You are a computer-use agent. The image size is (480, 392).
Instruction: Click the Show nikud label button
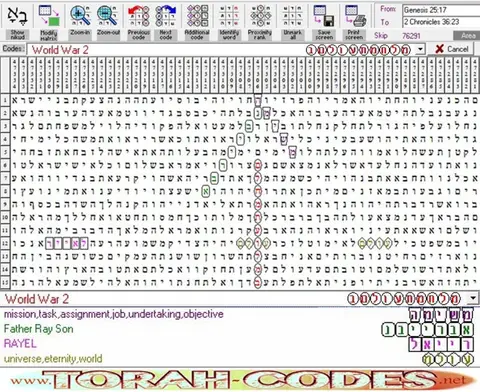[x=17, y=35]
